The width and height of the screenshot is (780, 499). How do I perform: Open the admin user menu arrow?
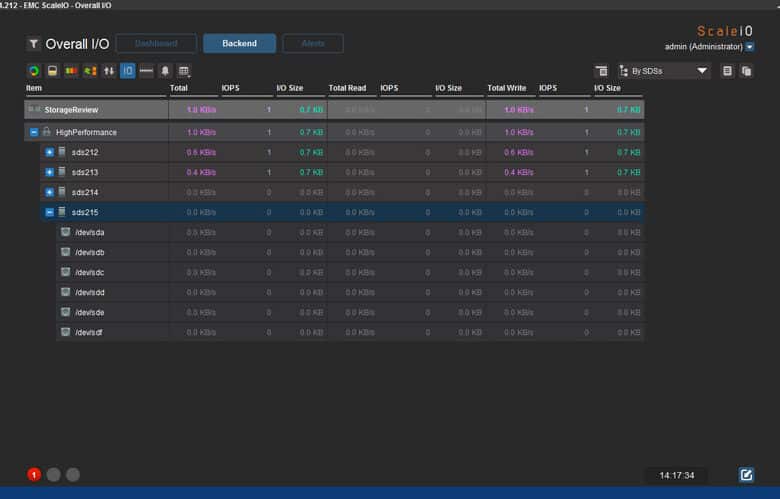(x=750, y=47)
